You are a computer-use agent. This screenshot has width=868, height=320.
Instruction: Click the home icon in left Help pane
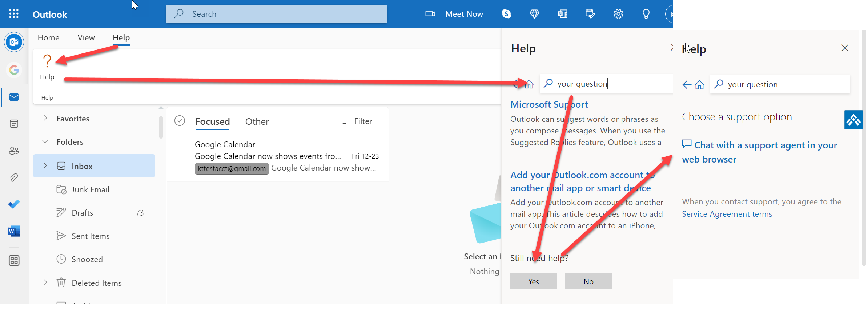click(x=529, y=84)
